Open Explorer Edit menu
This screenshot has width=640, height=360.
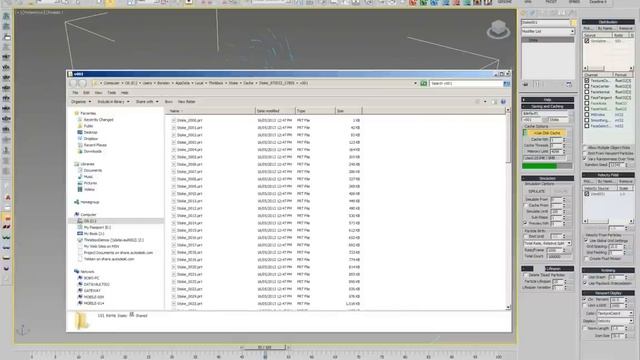(x=86, y=93)
